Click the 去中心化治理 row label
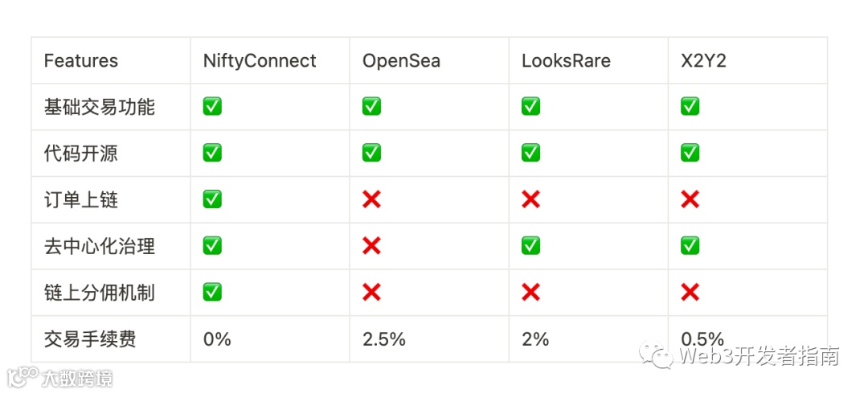This screenshot has width=868, height=394. (99, 246)
